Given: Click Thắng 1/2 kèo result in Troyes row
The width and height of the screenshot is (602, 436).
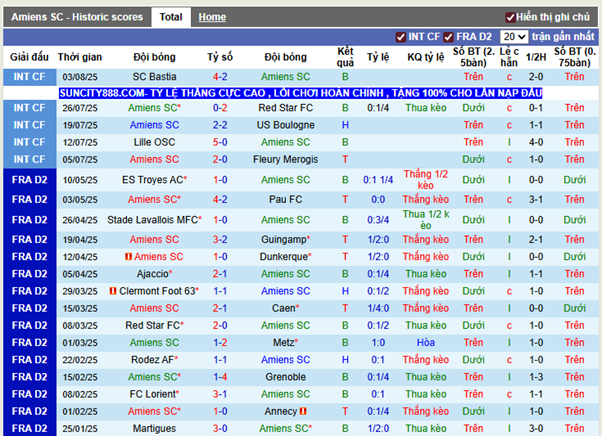Looking at the screenshot, I should (425, 180).
